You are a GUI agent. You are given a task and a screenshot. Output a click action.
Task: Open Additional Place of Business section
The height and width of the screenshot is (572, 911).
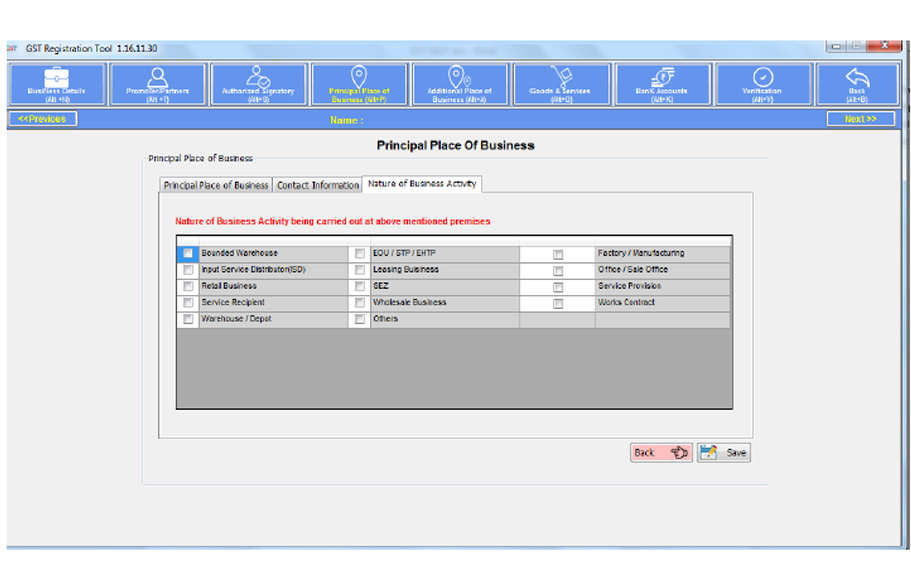[x=460, y=84]
